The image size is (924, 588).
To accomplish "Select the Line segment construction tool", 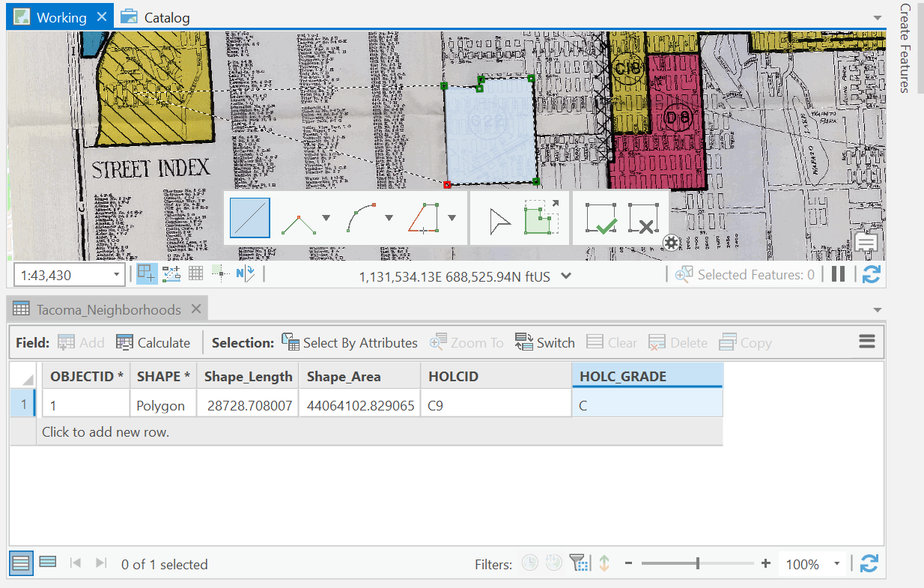I will [249, 218].
